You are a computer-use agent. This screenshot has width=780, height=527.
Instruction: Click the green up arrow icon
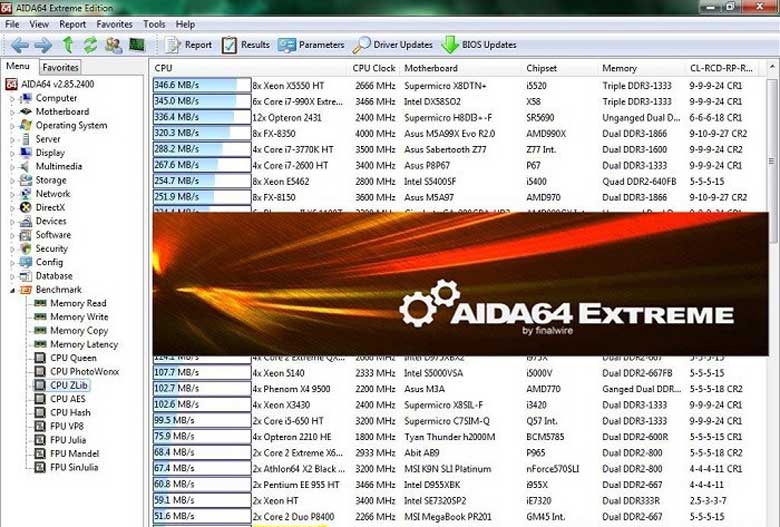point(68,45)
